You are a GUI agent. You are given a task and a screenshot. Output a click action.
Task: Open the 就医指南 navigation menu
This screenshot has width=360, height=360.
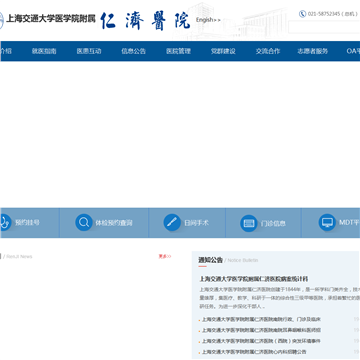(x=44, y=51)
